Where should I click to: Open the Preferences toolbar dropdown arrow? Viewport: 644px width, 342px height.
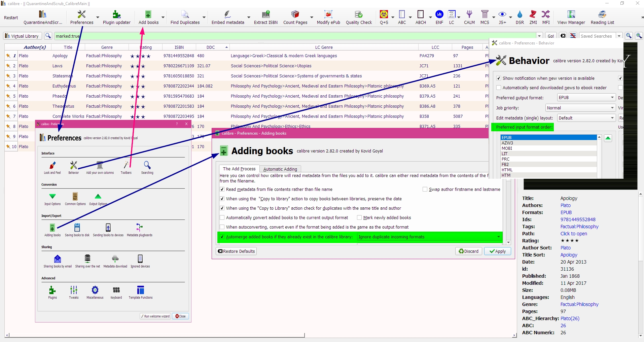[x=98, y=17]
